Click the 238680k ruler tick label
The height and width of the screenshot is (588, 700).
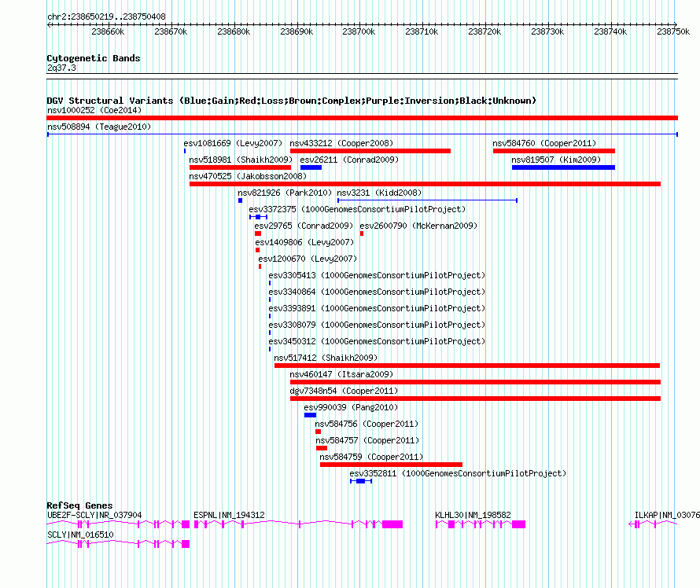pos(234,31)
